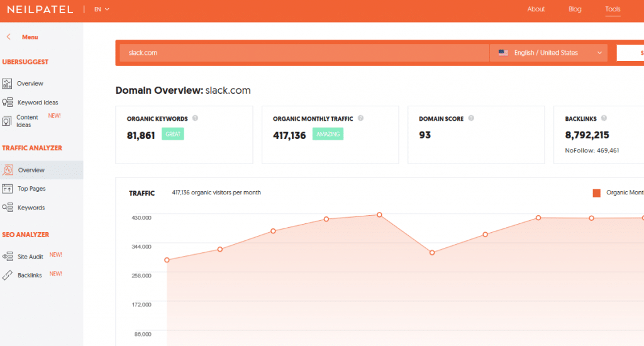Click the help icon beside Backlinks heading

604,118
